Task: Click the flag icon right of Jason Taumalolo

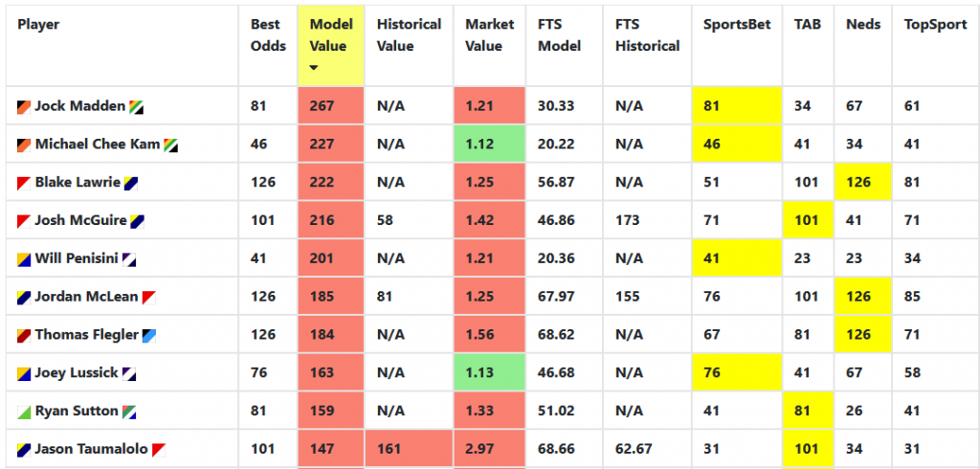Action: [159, 450]
